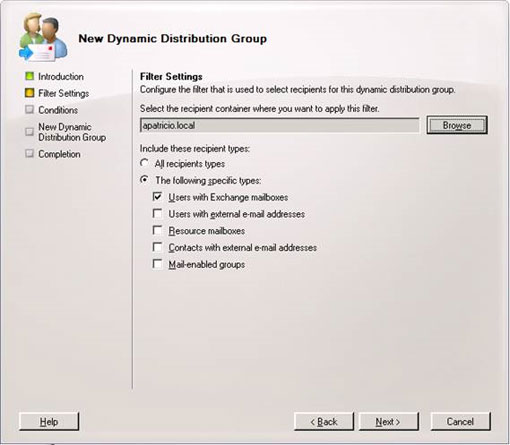The width and height of the screenshot is (510, 445).
Task: Cancel the wizard
Action: pyautogui.click(x=460, y=422)
